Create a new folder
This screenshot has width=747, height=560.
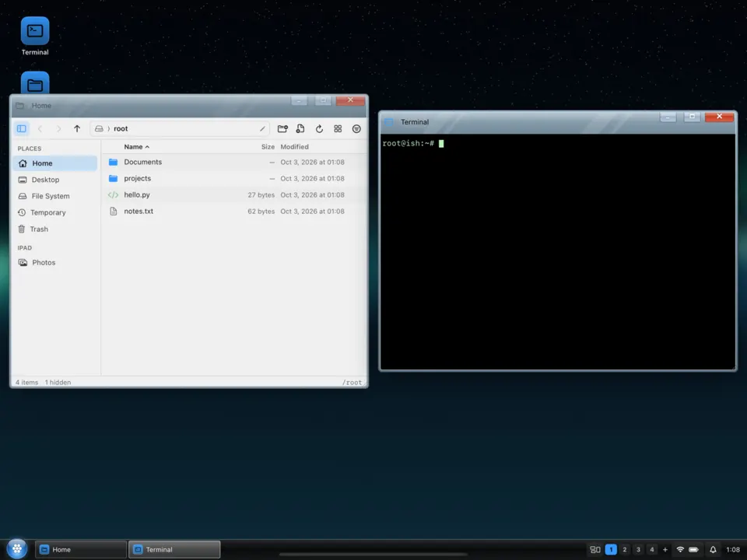(282, 128)
